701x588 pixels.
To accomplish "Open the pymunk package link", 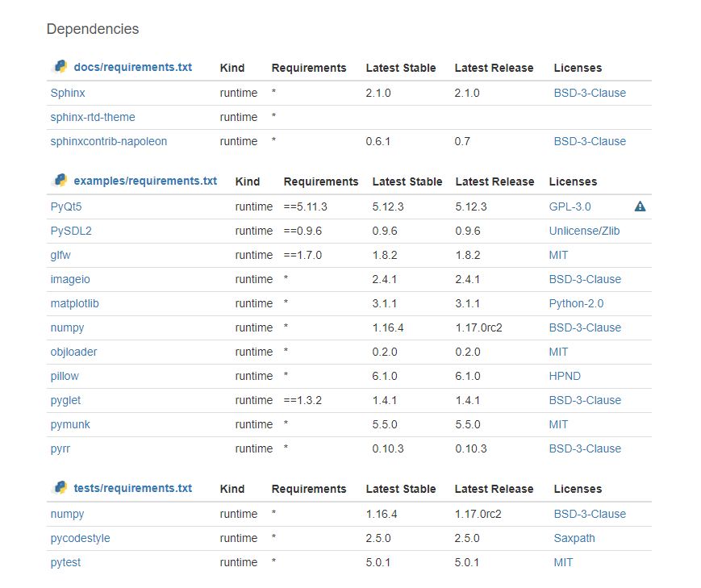I will point(70,424).
